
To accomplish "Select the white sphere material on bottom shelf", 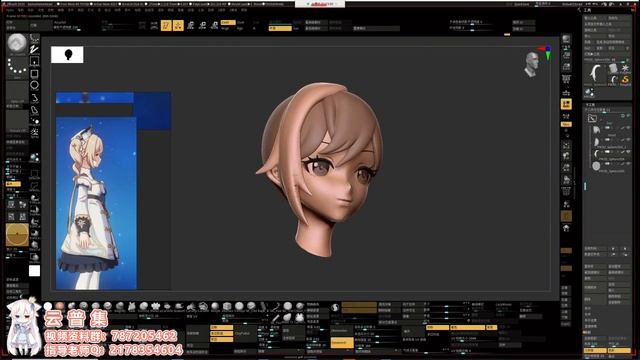I will pos(48,306).
